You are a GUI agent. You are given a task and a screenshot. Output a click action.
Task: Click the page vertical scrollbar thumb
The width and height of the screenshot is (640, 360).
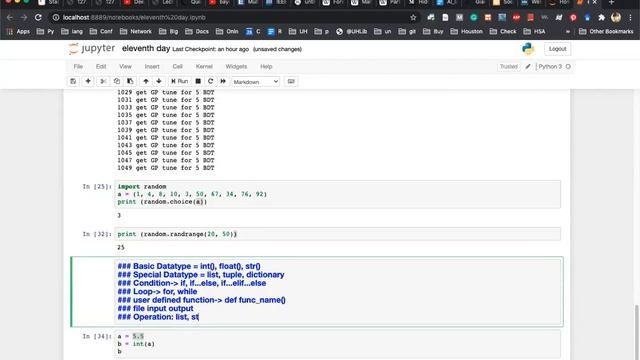point(637,332)
